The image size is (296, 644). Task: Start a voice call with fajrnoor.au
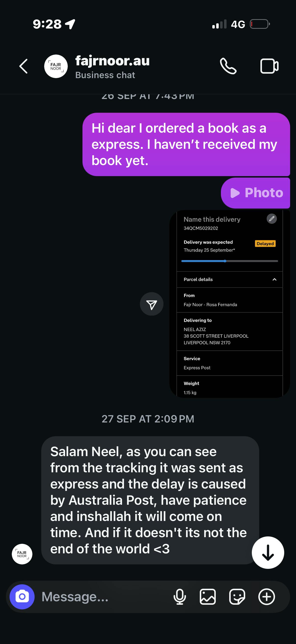tap(228, 66)
